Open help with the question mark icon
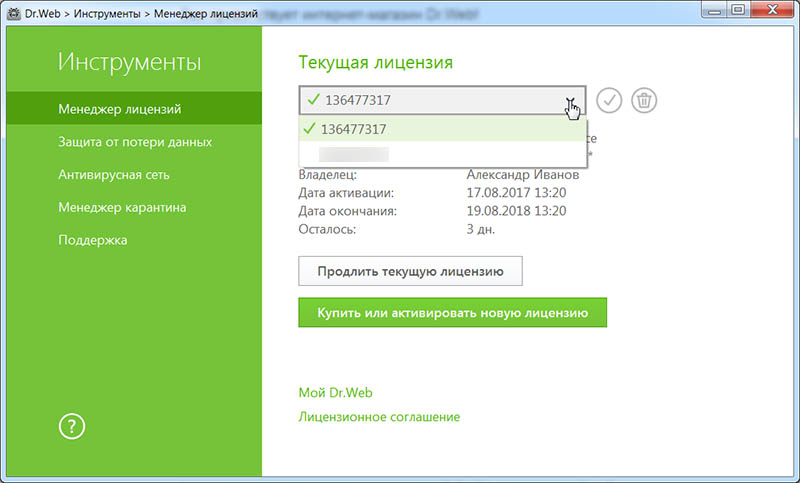The width and height of the screenshot is (800, 483). click(x=72, y=426)
